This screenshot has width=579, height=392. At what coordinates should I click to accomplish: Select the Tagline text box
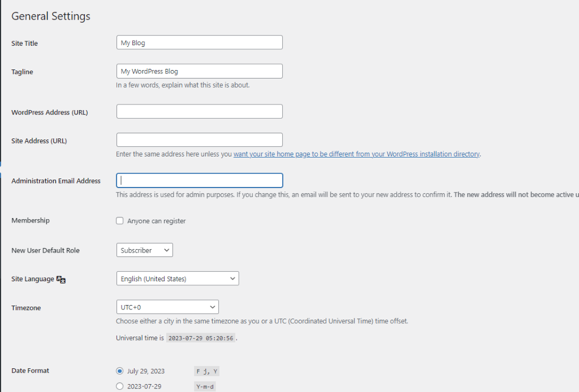(x=199, y=71)
